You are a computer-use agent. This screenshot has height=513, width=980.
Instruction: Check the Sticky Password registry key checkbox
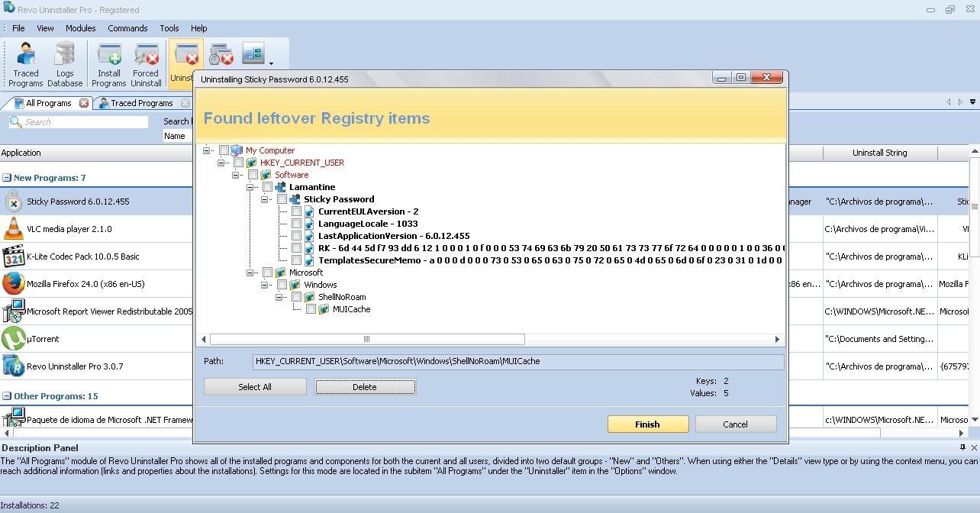point(282,198)
